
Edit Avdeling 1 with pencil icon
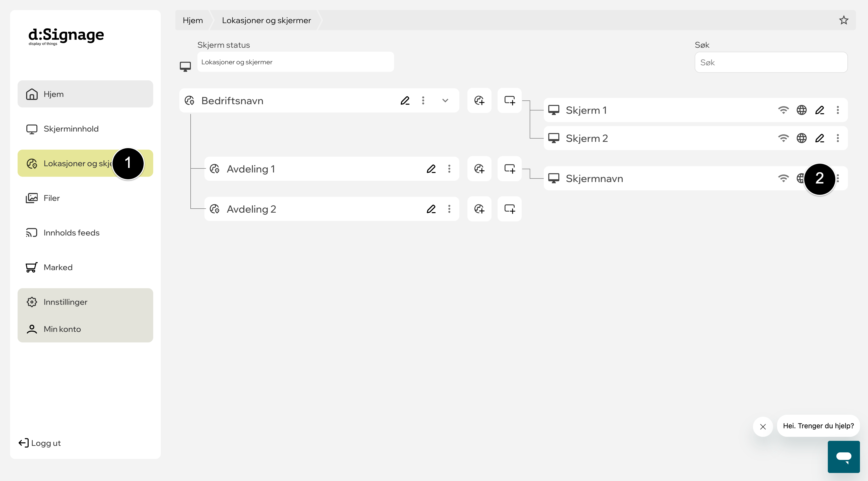[431, 169]
